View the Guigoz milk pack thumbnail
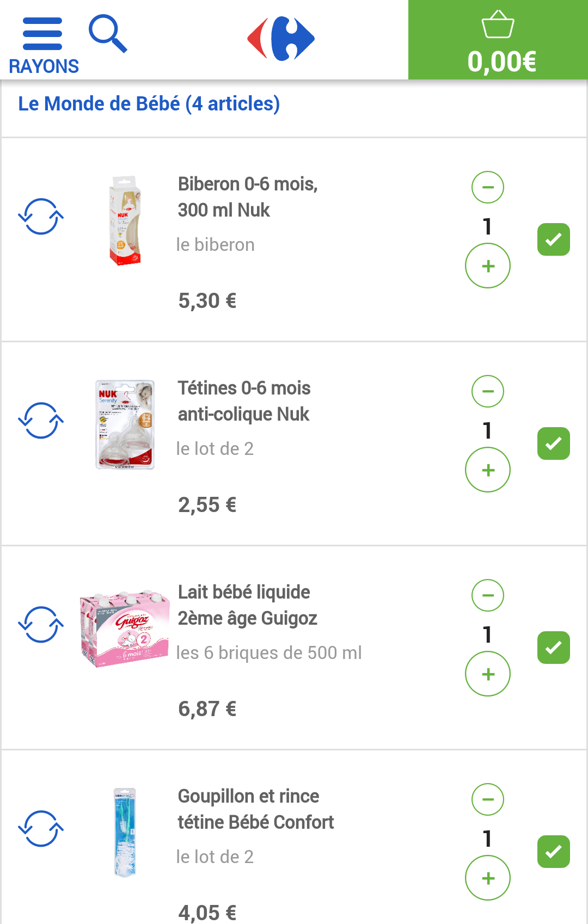The image size is (588, 924). [x=125, y=629]
